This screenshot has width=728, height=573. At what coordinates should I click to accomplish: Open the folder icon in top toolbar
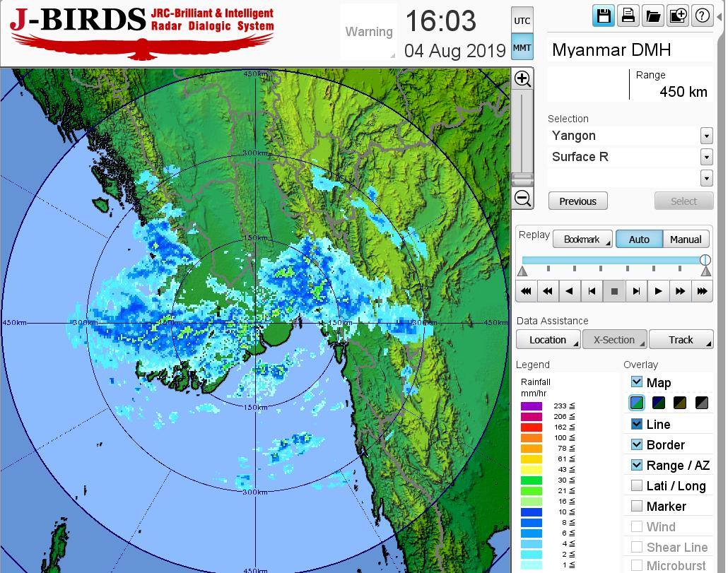tap(653, 16)
